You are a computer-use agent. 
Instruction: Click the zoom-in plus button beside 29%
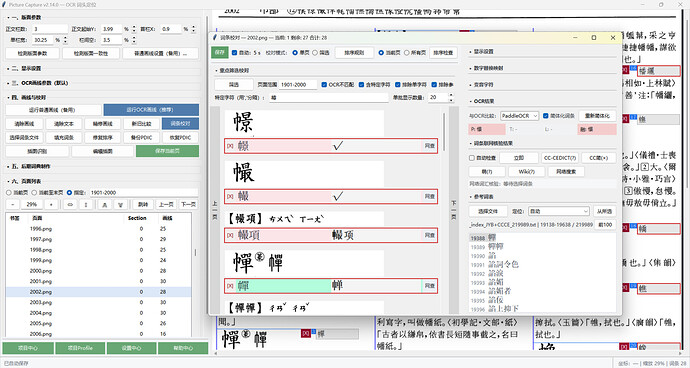point(51,205)
